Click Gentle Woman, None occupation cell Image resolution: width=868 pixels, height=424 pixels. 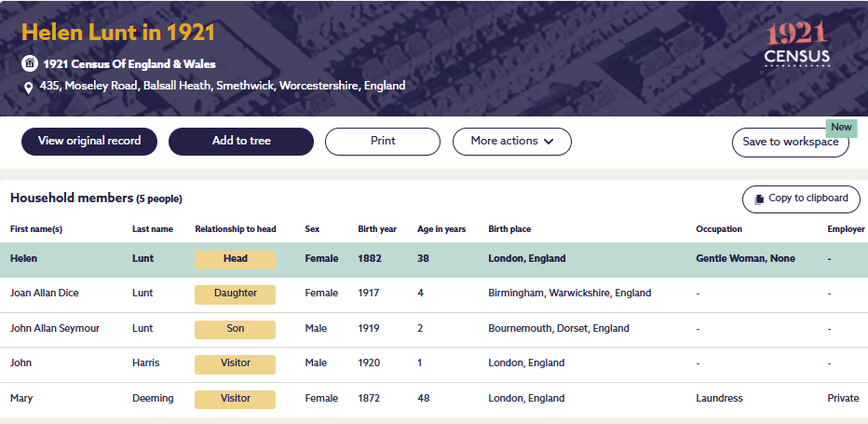point(746,258)
